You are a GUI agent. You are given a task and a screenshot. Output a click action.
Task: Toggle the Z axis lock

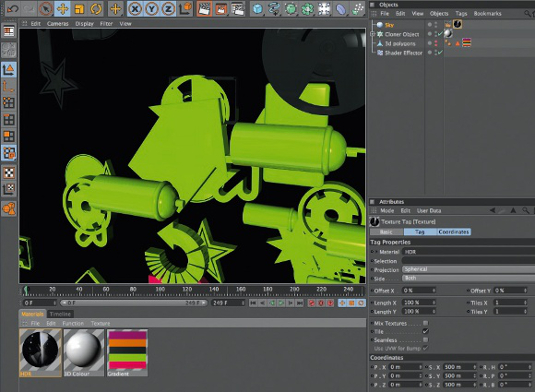[x=168, y=9]
